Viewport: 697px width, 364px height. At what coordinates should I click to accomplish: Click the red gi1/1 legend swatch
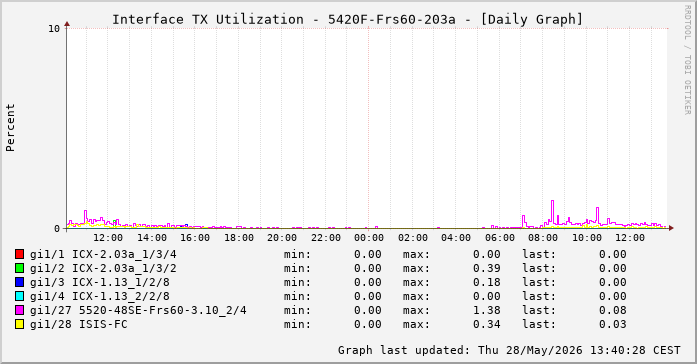tap(19, 254)
